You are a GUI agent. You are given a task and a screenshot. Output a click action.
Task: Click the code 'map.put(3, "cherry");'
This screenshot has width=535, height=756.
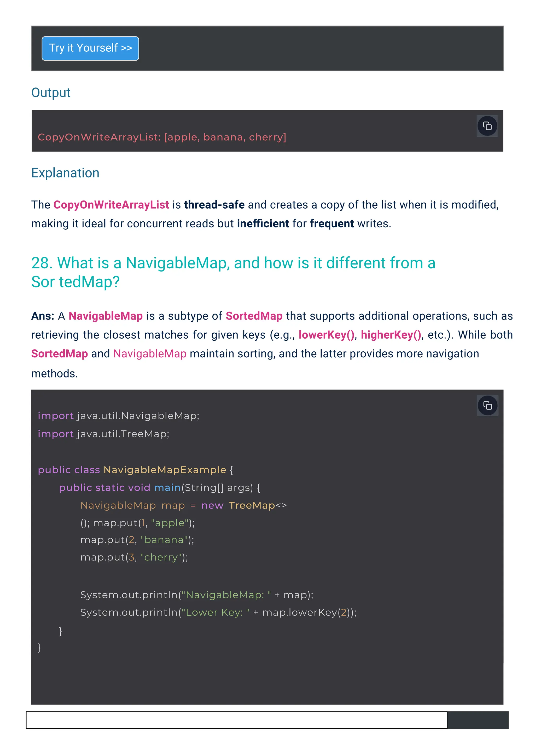[x=134, y=557]
